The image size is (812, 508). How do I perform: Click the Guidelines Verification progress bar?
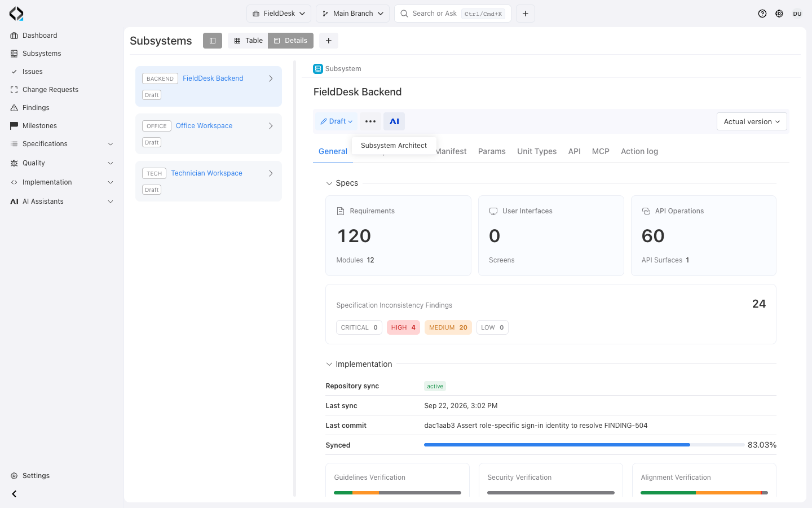click(x=398, y=493)
